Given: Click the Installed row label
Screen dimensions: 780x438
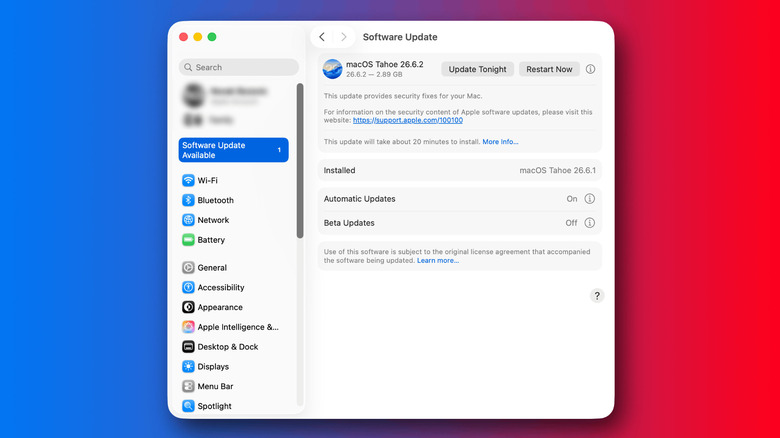Looking at the screenshot, I should (339, 170).
